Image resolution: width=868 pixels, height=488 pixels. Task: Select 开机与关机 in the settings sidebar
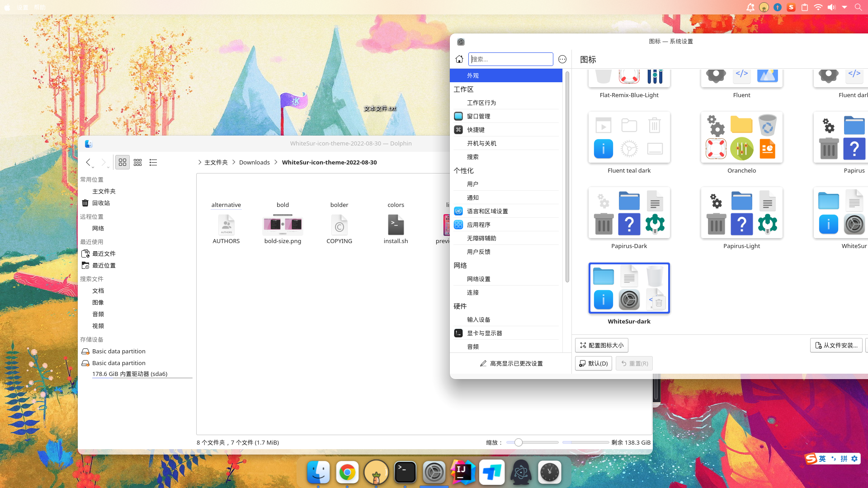482,143
